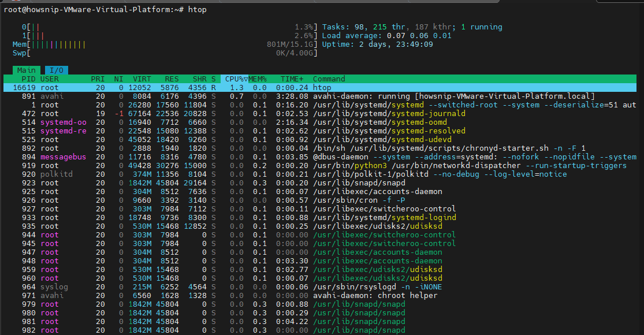This screenshot has height=335, width=644.
Task: Sort by the Command column header
Action: tap(329, 79)
